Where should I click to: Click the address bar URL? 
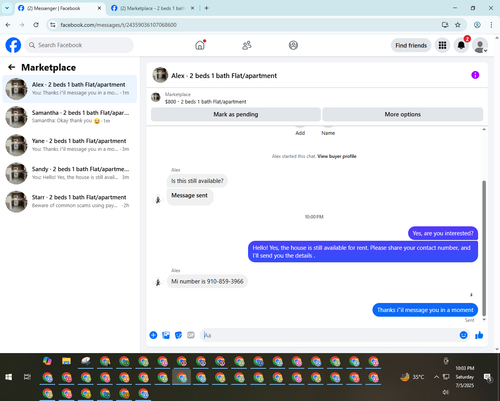point(118,25)
